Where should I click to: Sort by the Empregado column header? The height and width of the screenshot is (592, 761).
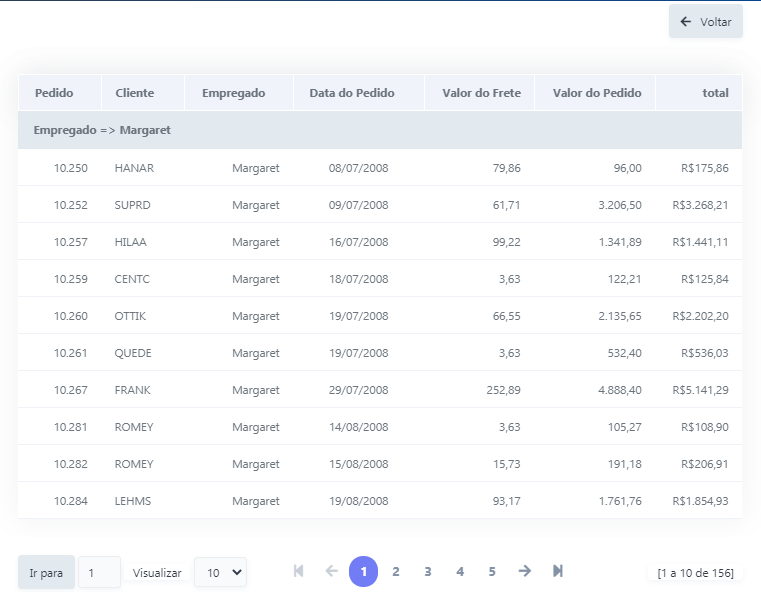pos(233,93)
